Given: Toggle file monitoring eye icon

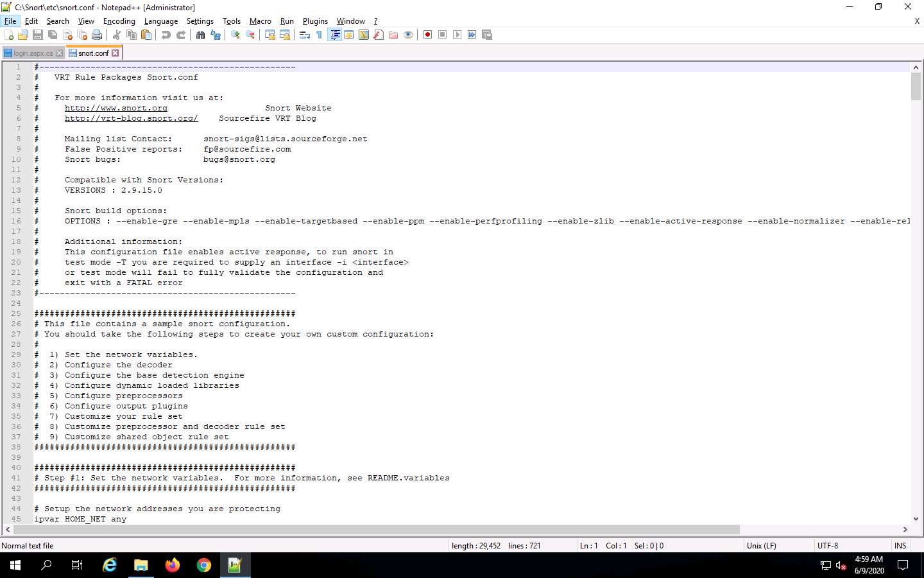Looking at the screenshot, I should pos(408,35).
